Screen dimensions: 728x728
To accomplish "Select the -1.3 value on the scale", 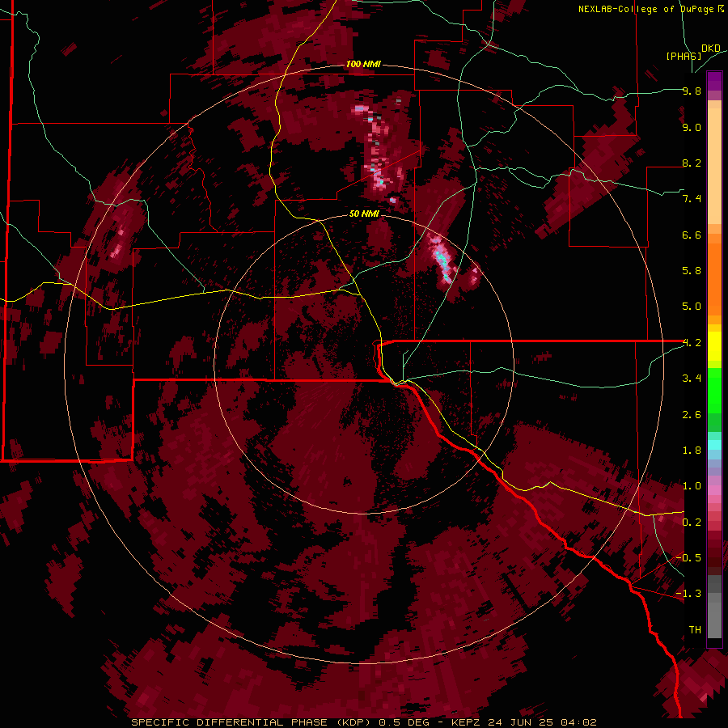I will [688, 594].
